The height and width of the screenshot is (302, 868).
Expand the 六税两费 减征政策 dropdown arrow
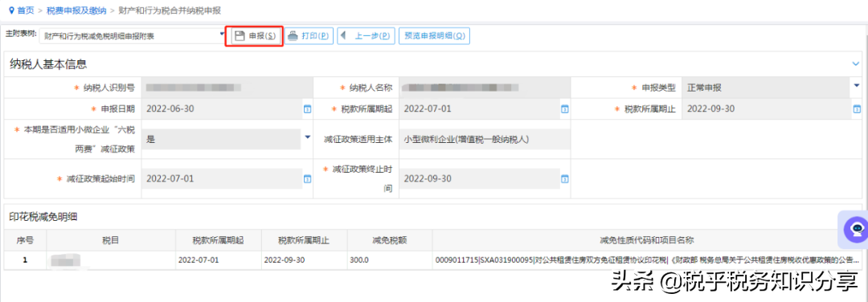(x=308, y=137)
